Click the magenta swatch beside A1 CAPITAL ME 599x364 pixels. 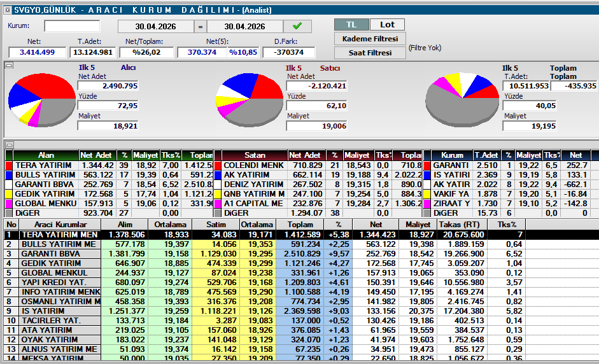tap(218, 204)
